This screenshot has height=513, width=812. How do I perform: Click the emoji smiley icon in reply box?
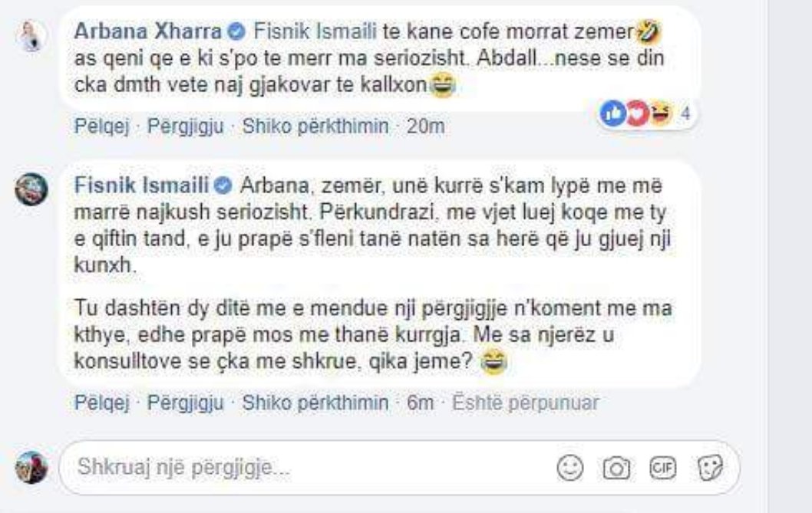point(569,468)
